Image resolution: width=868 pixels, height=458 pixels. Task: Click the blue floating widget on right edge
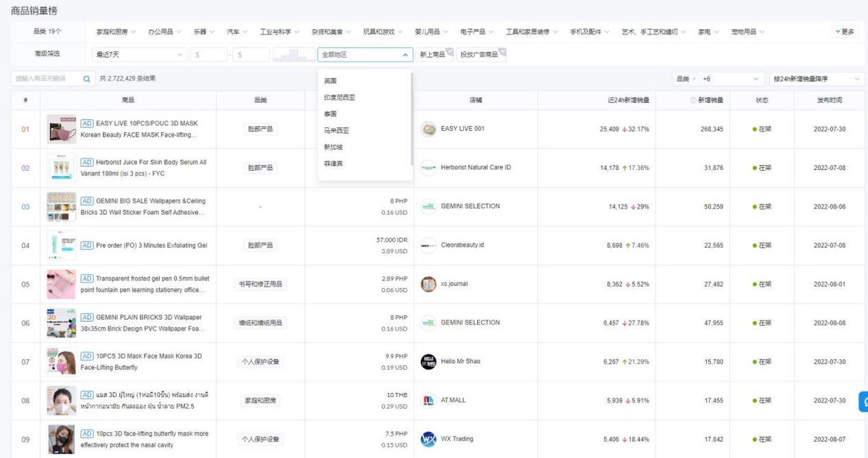(863, 400)
